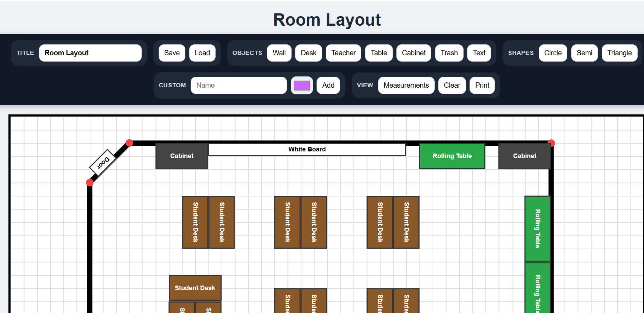Screen dimensions: 644x313
Task: Select the Door object
Action: [x=103, y=163]
